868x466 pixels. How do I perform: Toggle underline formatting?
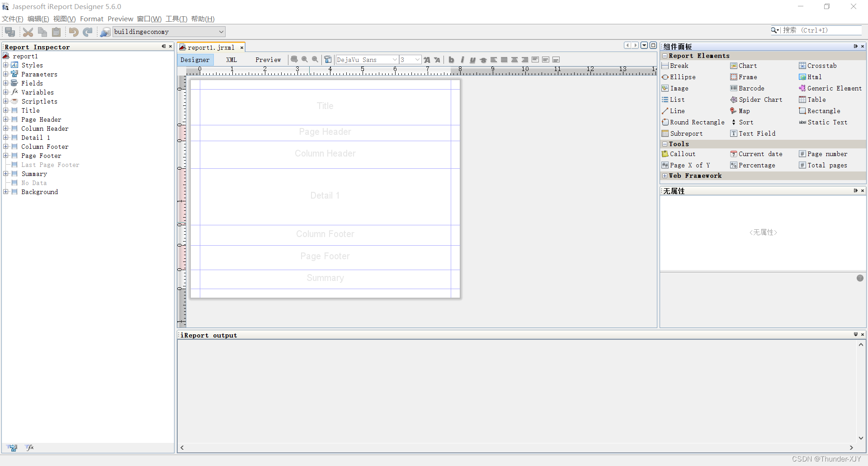[473, 60]
